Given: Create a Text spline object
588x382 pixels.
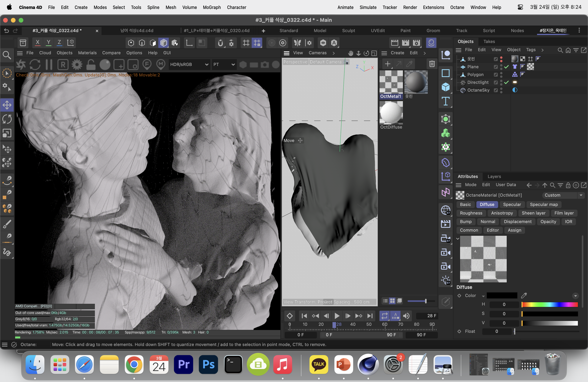Looking at the screenshot, I should pos(445,101).
